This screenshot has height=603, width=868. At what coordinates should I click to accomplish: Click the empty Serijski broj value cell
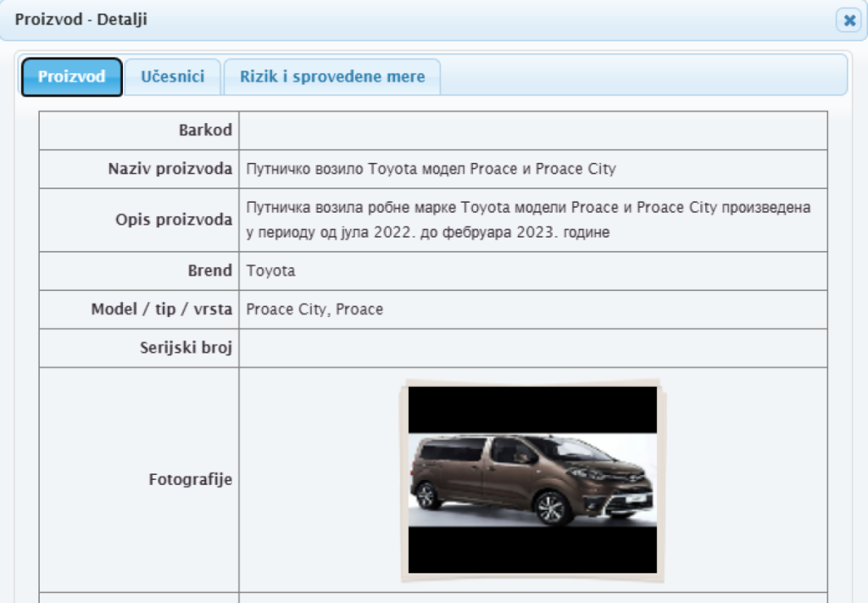point(532,348)
